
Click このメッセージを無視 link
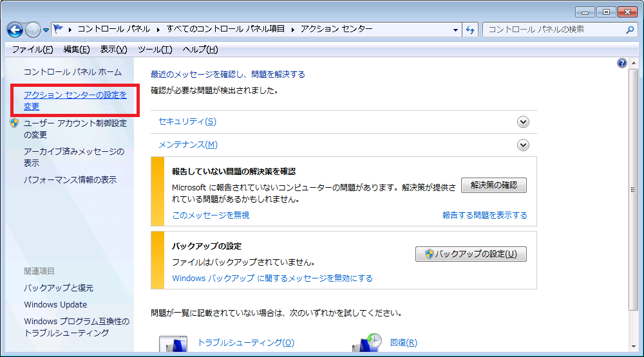click(x=211, y=215)
